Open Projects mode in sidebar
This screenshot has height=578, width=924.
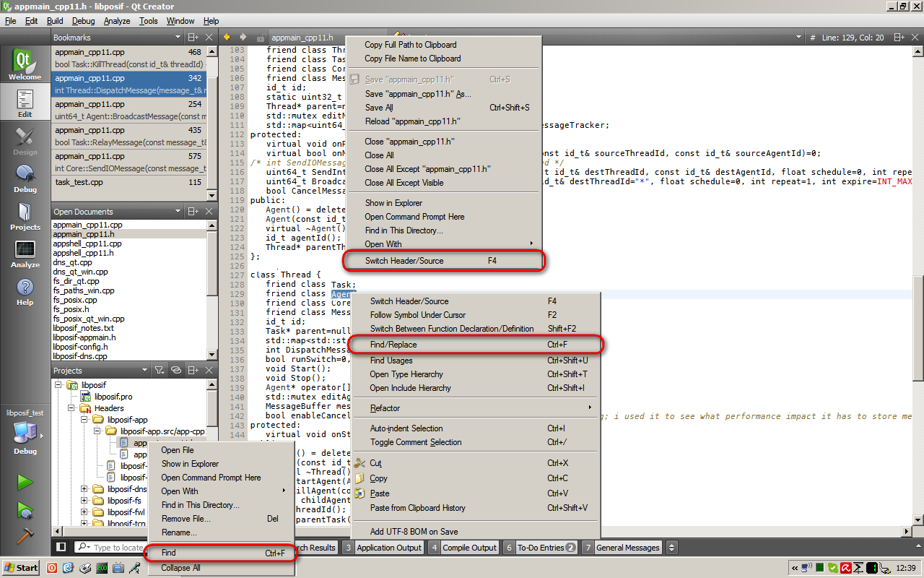[x=25, y=215]
